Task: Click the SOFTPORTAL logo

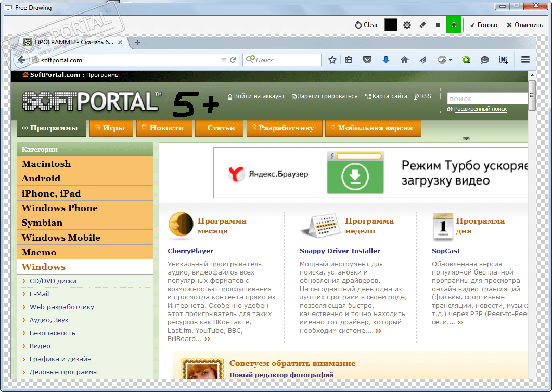Action: click(92, 101)
